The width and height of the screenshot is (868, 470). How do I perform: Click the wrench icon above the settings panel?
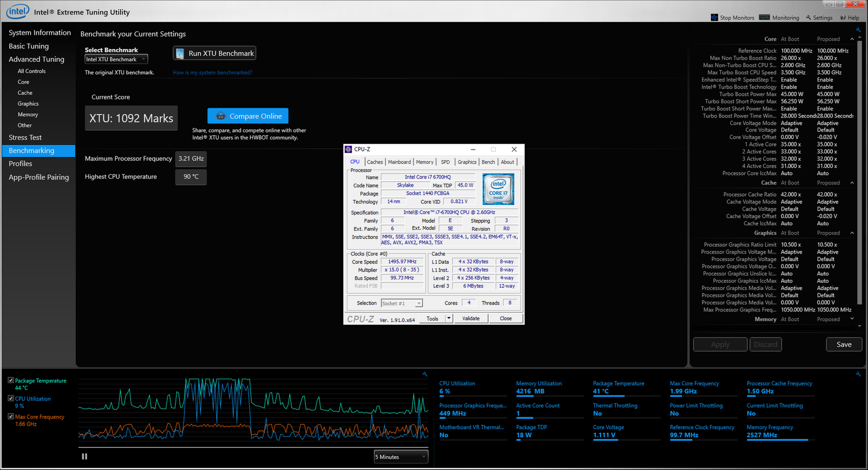click(x=858, y=30)
